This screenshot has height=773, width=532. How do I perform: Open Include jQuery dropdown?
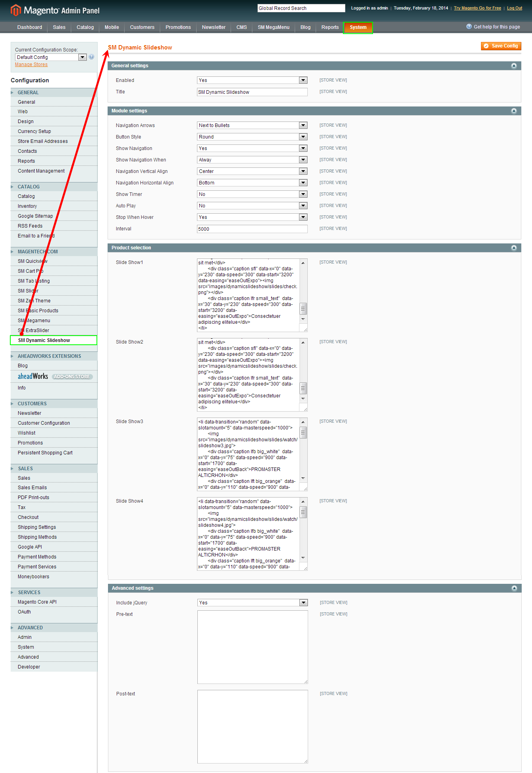tap(253, 603)
